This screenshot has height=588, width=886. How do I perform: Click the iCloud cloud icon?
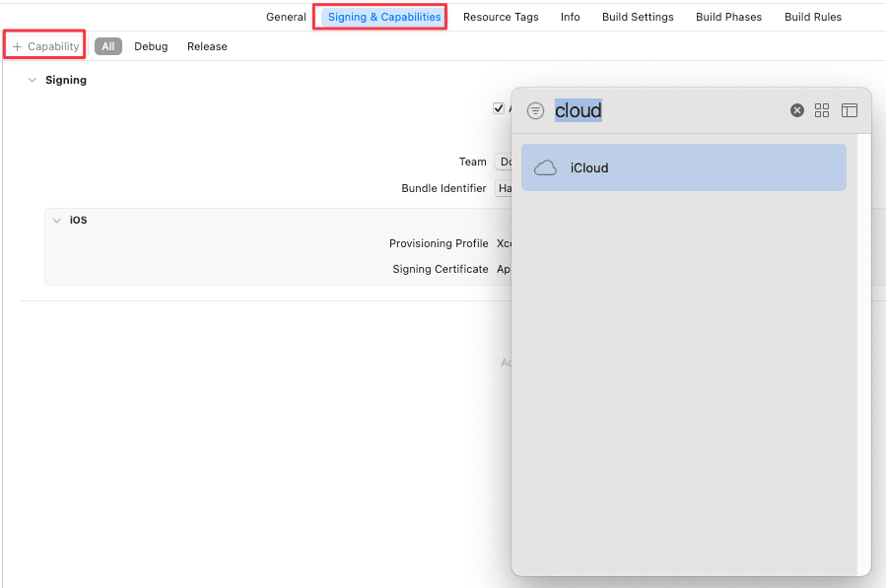click(545, 167)
